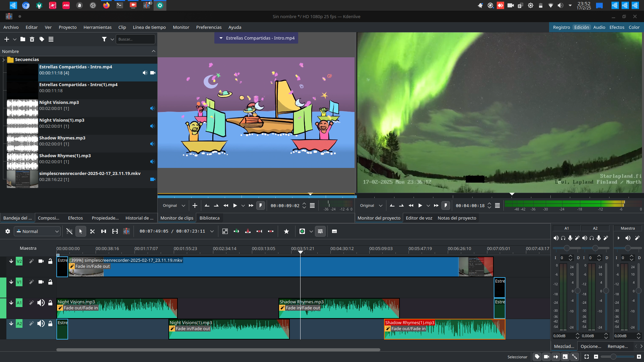
Task: Mute the A1 audio track
Action: pos(41,303)
